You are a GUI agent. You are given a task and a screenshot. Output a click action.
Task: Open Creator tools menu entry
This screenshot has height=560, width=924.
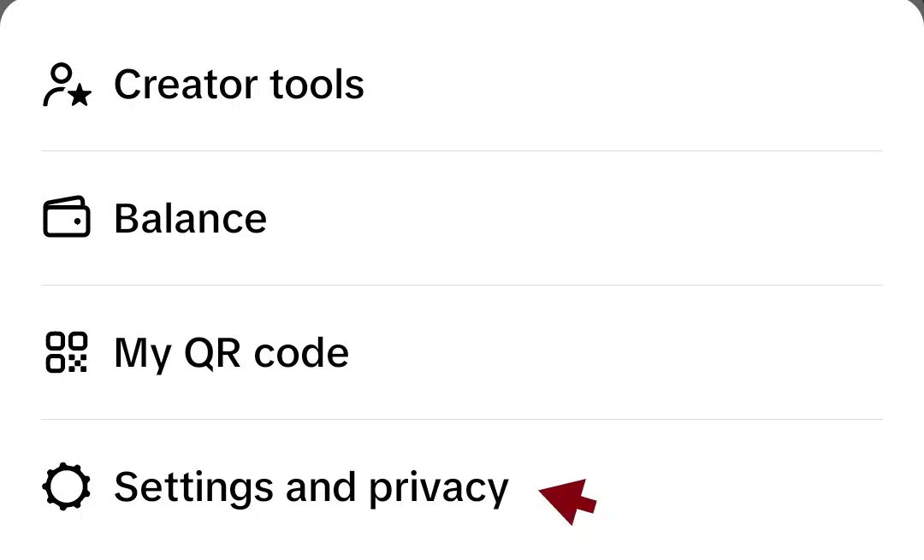point(462,84)
